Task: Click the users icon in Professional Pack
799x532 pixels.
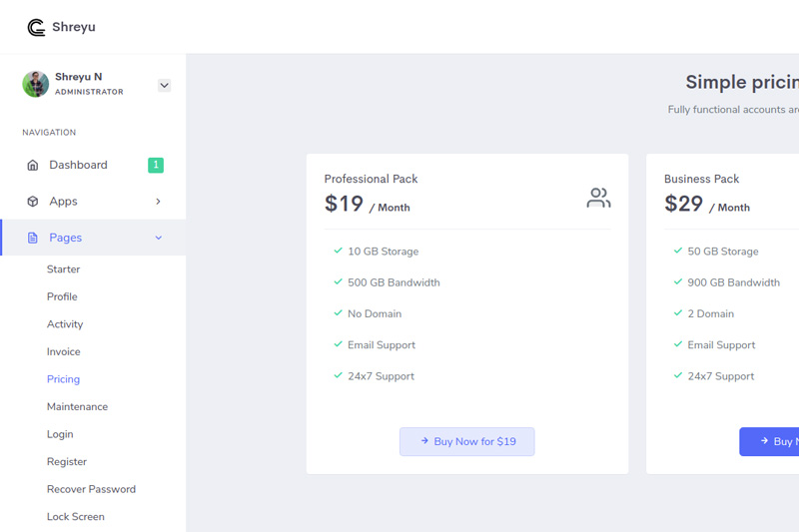Action: 598,198
